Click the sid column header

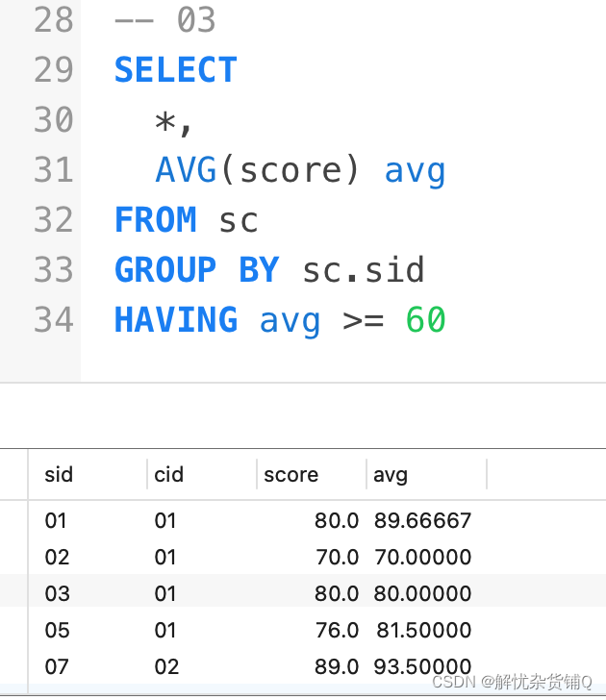59,474
